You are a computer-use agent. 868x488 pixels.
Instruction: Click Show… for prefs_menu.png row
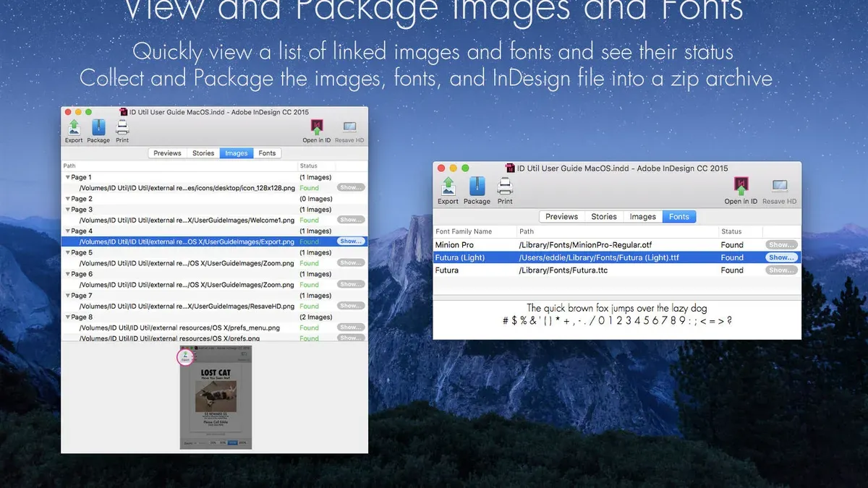(x=351, y=328)
